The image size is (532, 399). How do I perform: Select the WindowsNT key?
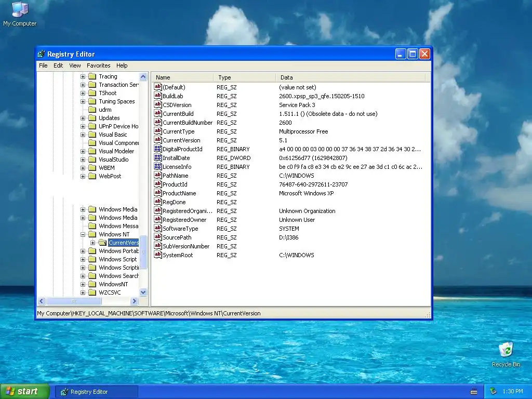click(113, 284)
